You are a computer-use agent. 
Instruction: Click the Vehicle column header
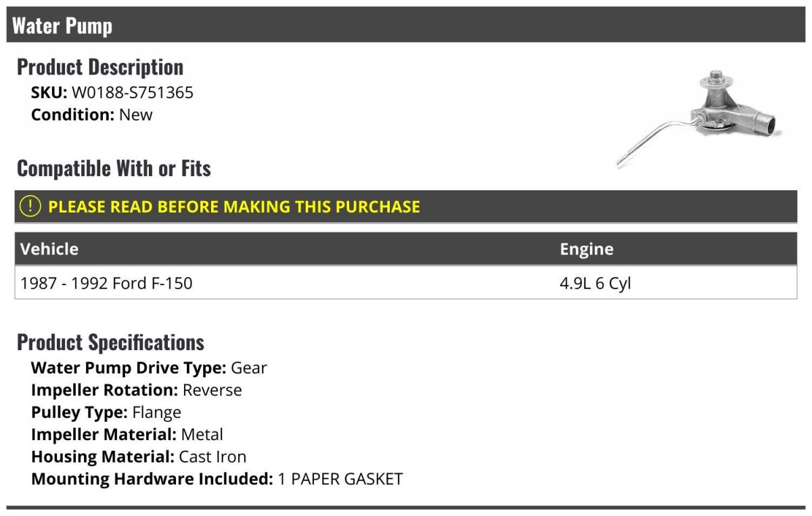pyautogui.click(x=49, y=249)
